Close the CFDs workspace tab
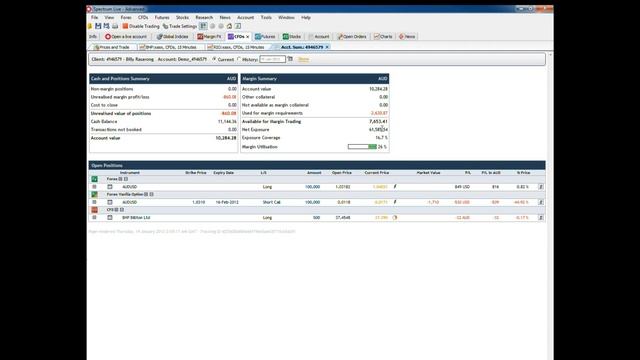The height and width of the screenshot is (360, 640). 247,37
